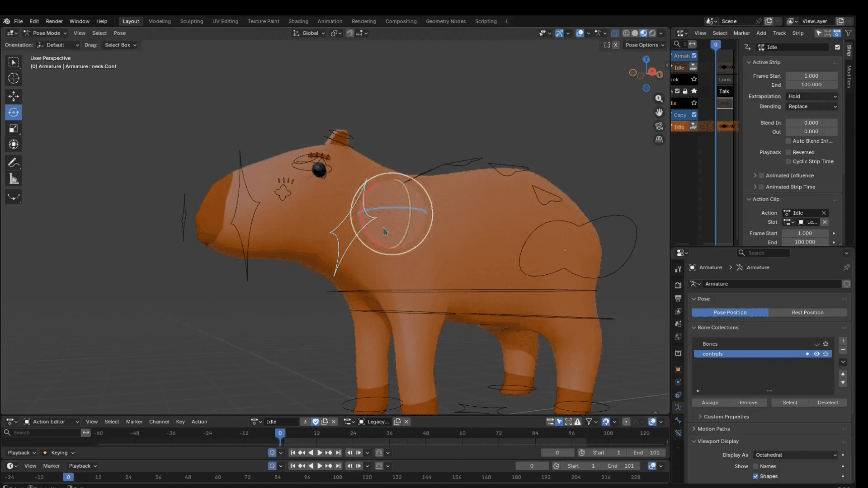Select the Scale tool in toolbar
This screenshot has height=488, width=868.
[x=14, y=129]
